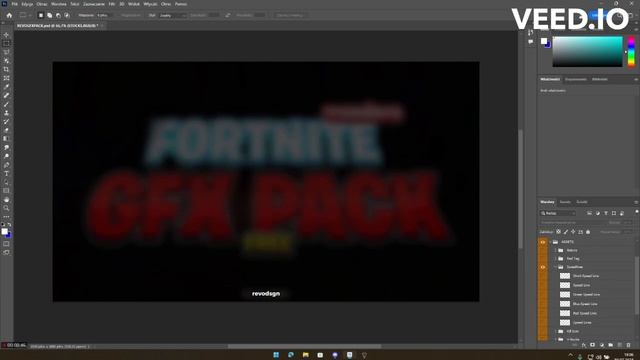Select the Lasso tool
Viewport: 640px width, 360px height.
[x=6, y=52]
